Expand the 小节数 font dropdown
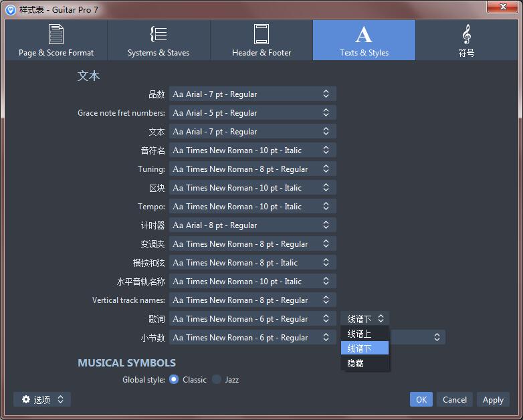Viewport: 523px width, 420px height. [x=252, y=338]
